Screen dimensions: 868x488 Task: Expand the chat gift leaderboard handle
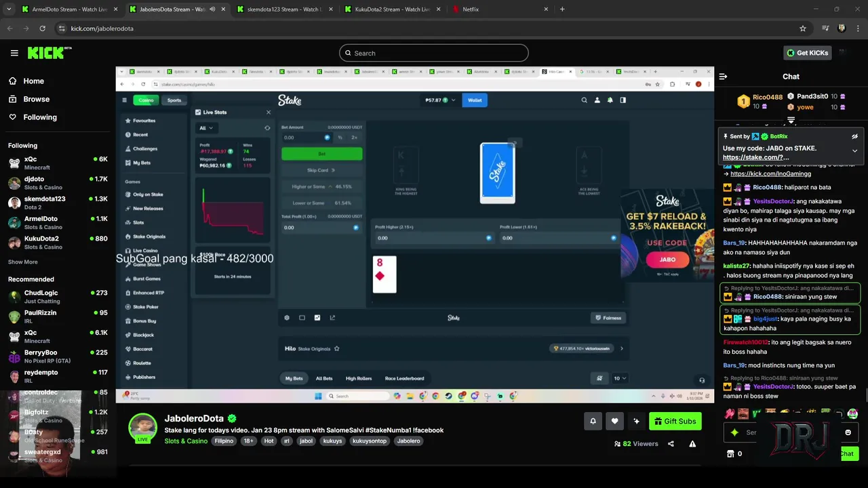pyautogui.click(x=791, y=120)
